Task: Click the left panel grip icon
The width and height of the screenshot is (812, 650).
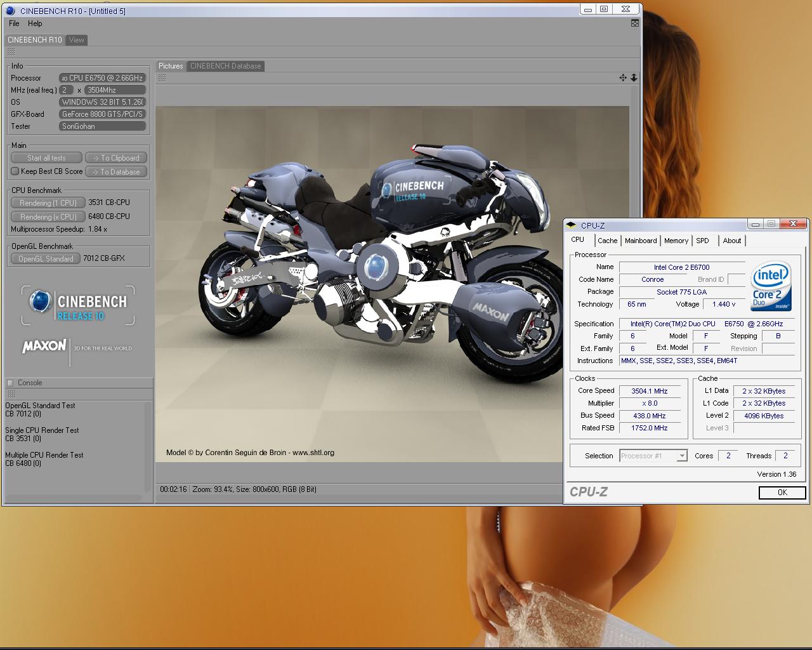Action: (x=11, y=52)
